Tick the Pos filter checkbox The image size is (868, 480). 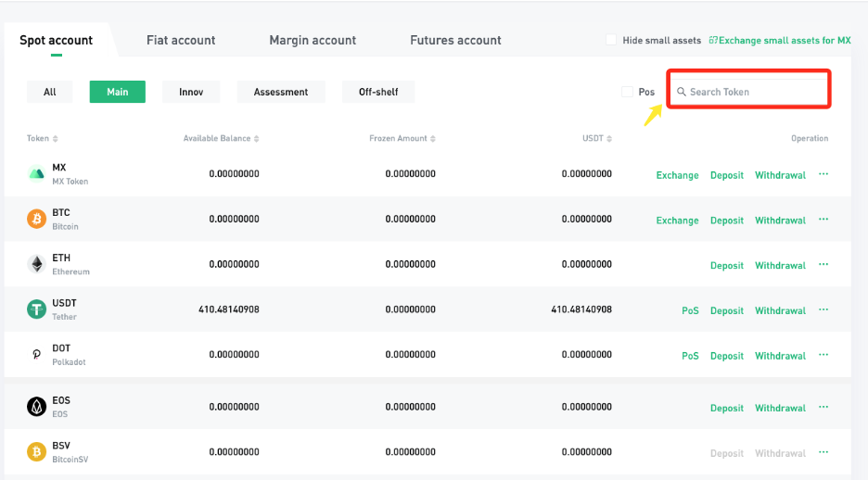(x=628, y=92)
